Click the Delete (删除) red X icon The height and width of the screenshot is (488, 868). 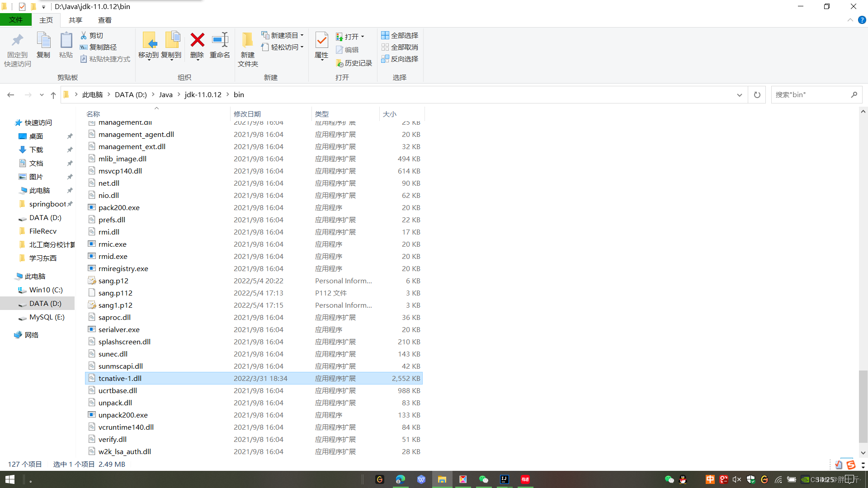pyautogui.click(x=197, y=41)
